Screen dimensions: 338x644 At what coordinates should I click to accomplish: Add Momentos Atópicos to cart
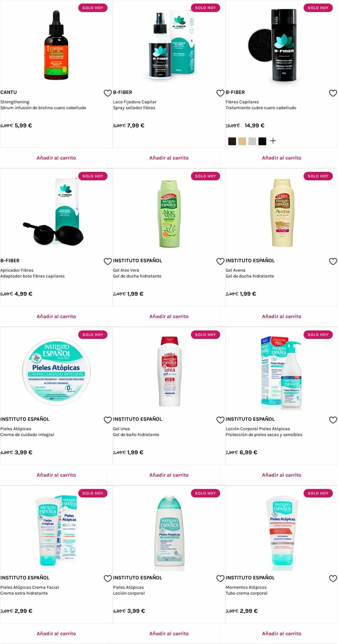point(281,634)
